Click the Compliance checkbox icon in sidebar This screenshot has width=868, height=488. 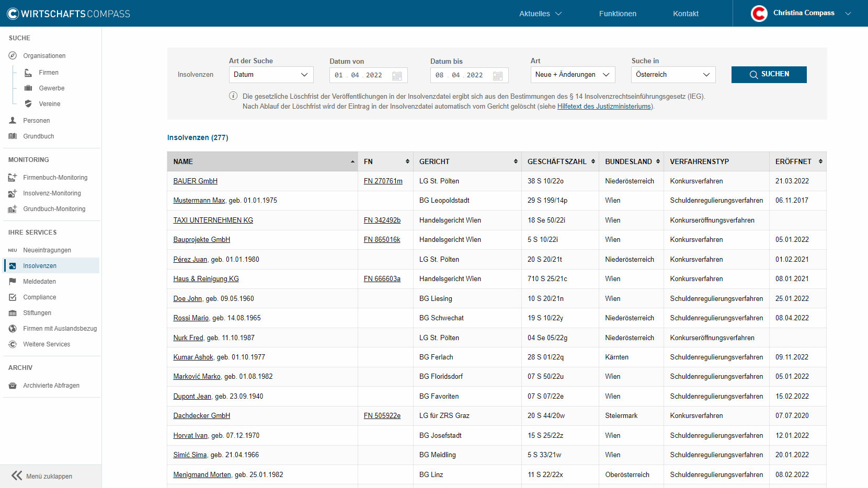(x=13, y=297)
